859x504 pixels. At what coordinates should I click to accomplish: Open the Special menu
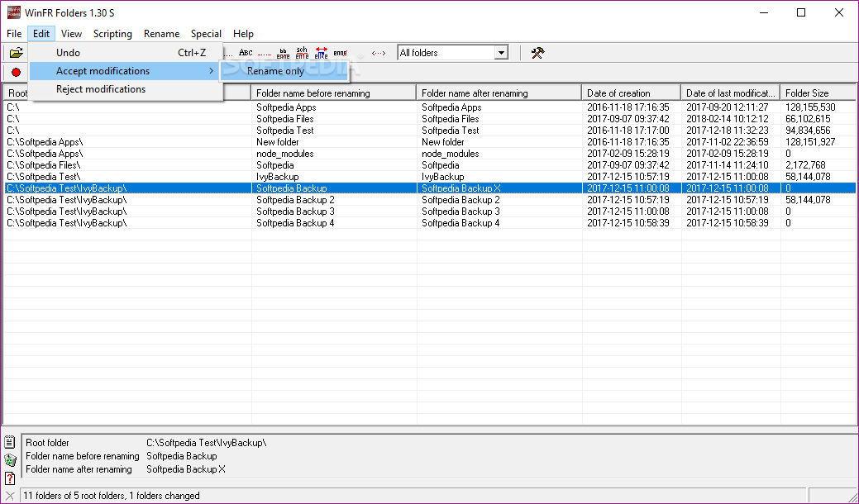click(x=206, y=34)
